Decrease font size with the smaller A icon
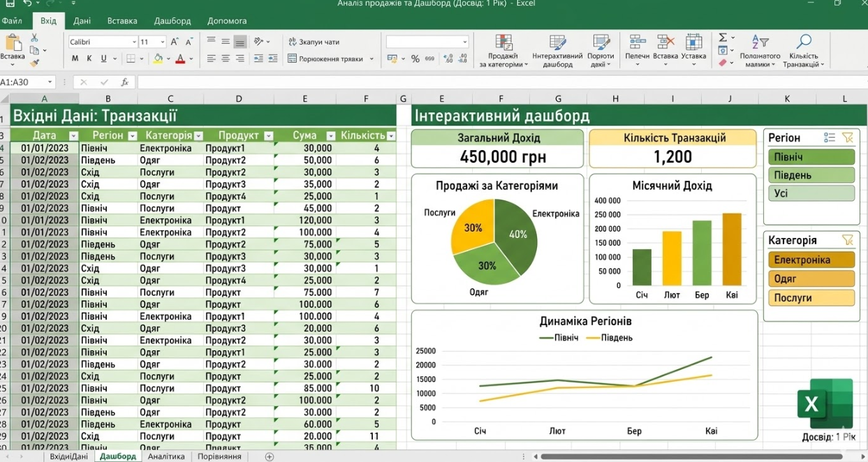The width and height of the screenshot is (868, 462). pyautogui.click(x=189, y=42)
